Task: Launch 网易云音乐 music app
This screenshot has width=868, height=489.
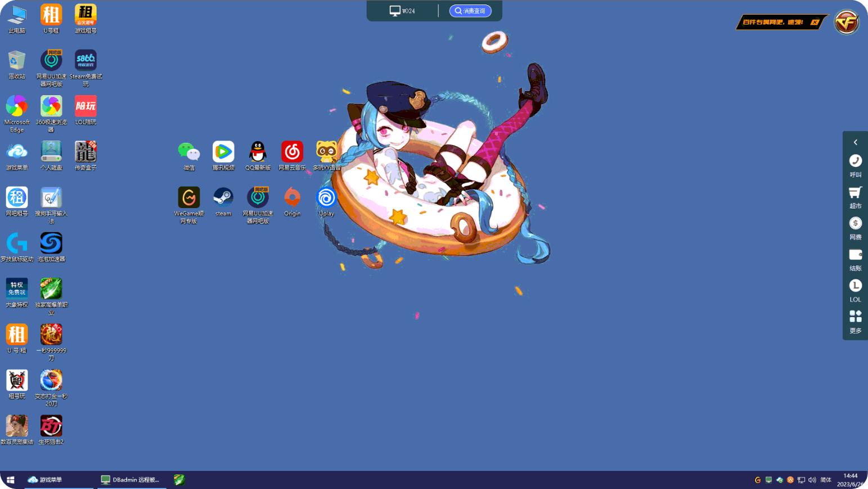Action: pos(292,156)
